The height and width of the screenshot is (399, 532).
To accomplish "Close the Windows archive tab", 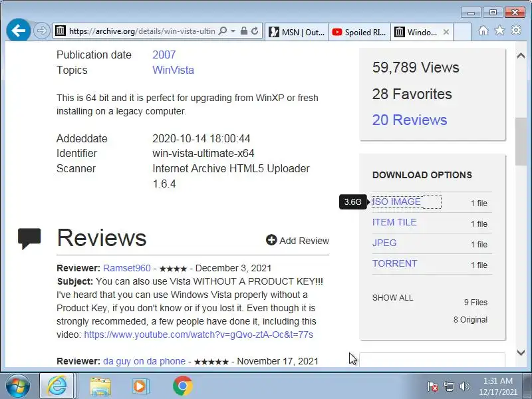I will [x=446, y=32].
